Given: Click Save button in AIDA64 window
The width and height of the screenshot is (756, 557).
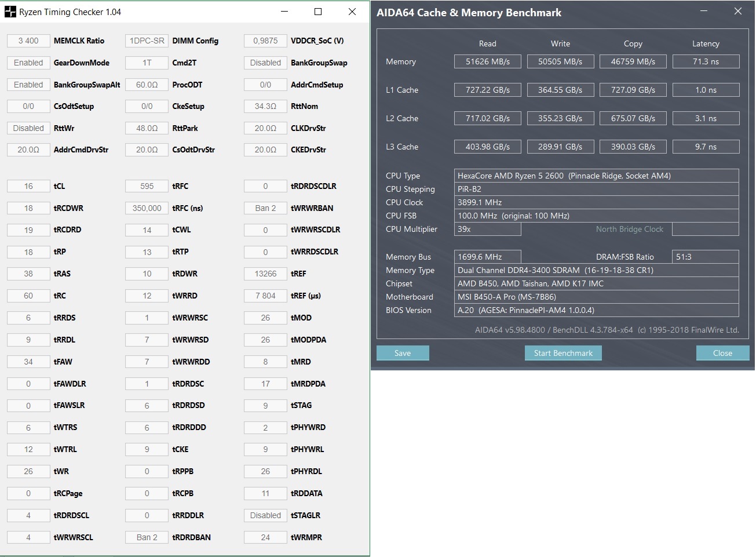Looking at the screenshot, I should click(403, 353).
